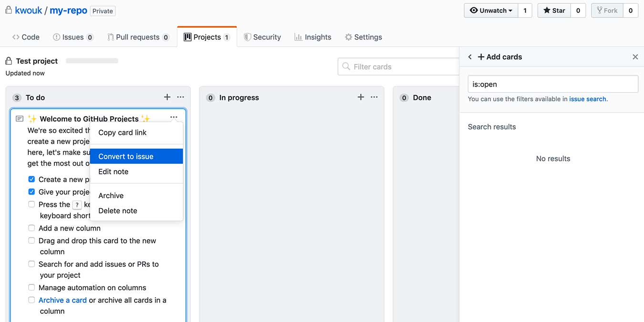Check the Manage automation on columns item
The image size is (644, 322).
(x=31, y=288)
